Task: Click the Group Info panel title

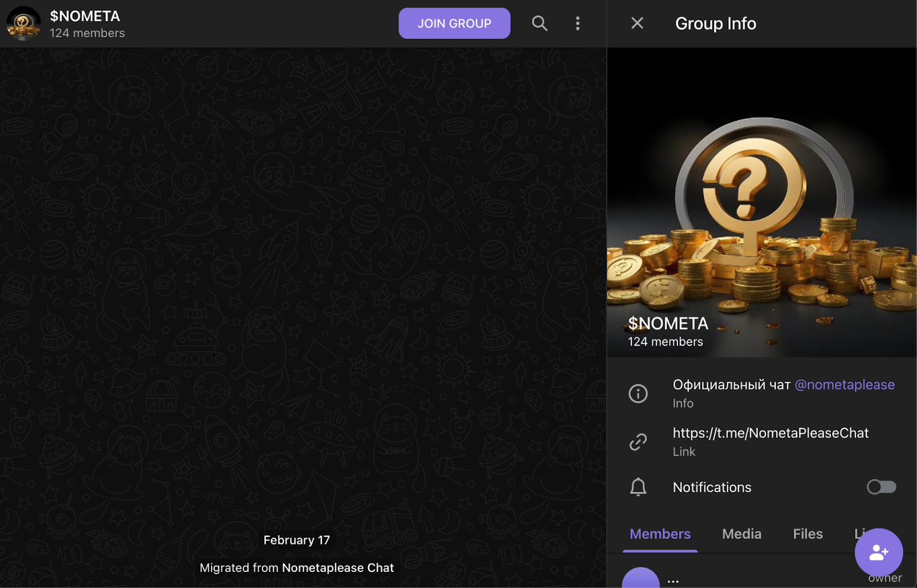Action: coord(715,23)
